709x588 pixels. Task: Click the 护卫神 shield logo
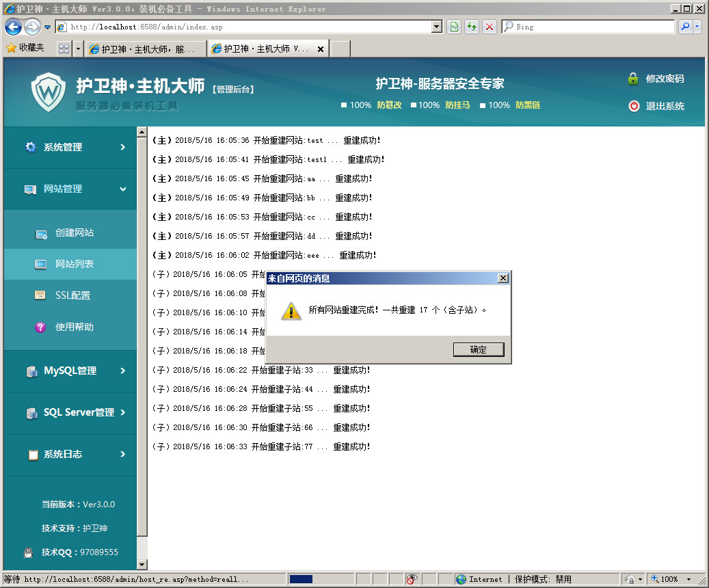point(49,92)
